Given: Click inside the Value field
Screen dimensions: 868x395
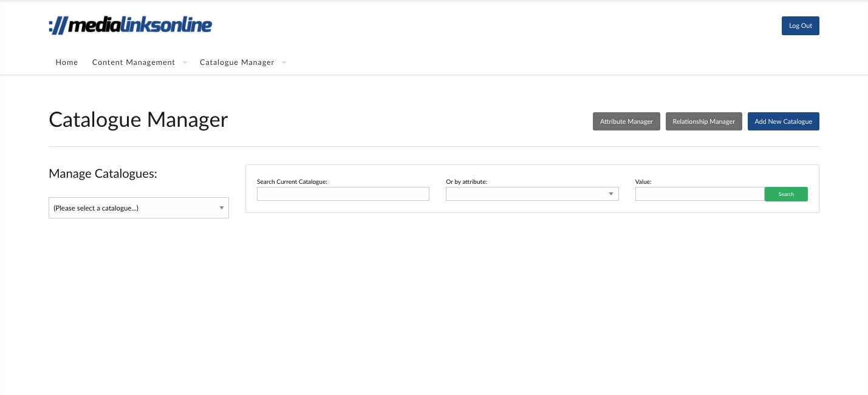Looking at the screenshot, I should click(x=699, y=194).
